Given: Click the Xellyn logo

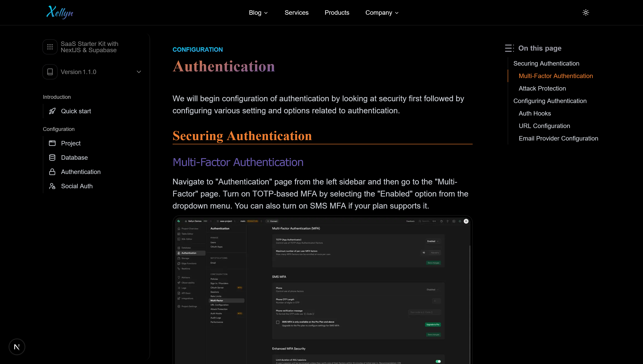Looking at the screenshot, I should [x=60, y=12].
